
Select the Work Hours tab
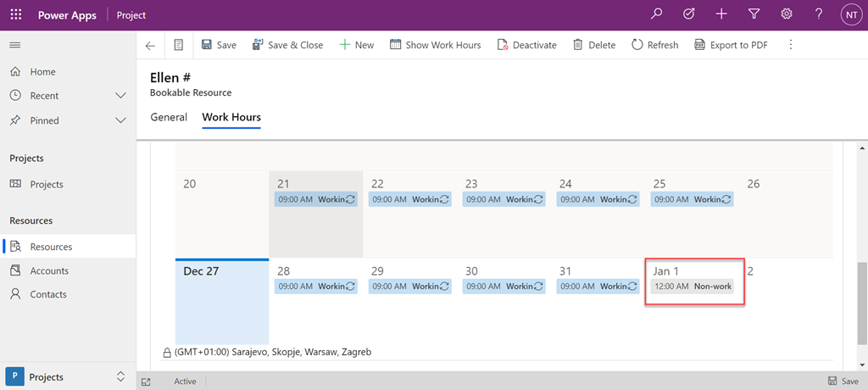[231, 117]
